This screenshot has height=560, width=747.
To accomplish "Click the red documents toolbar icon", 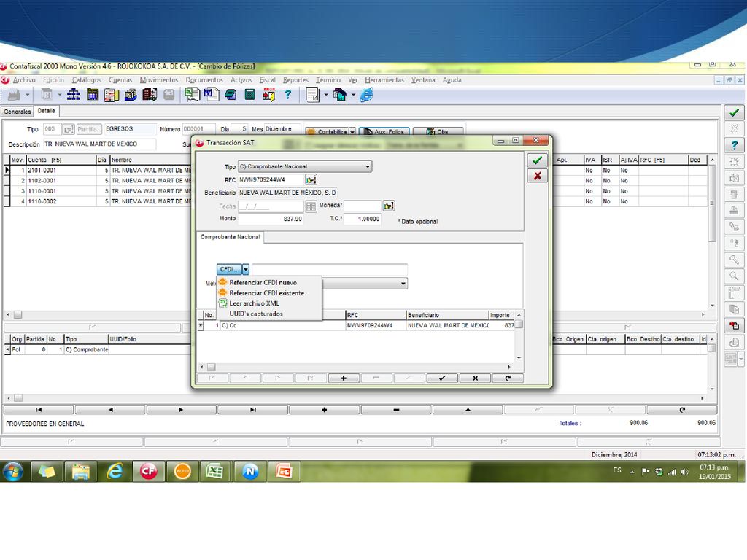I will (112, 95).
